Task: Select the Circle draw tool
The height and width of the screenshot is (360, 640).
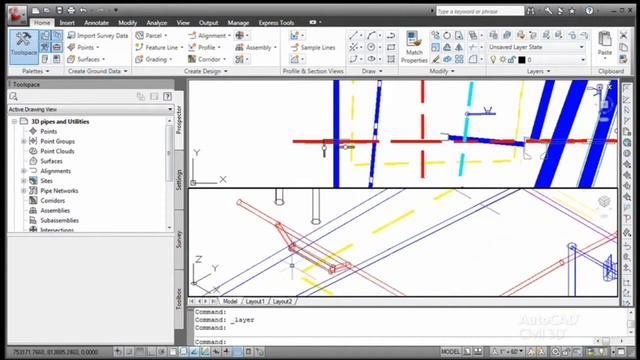Action: tap(371, 47)
